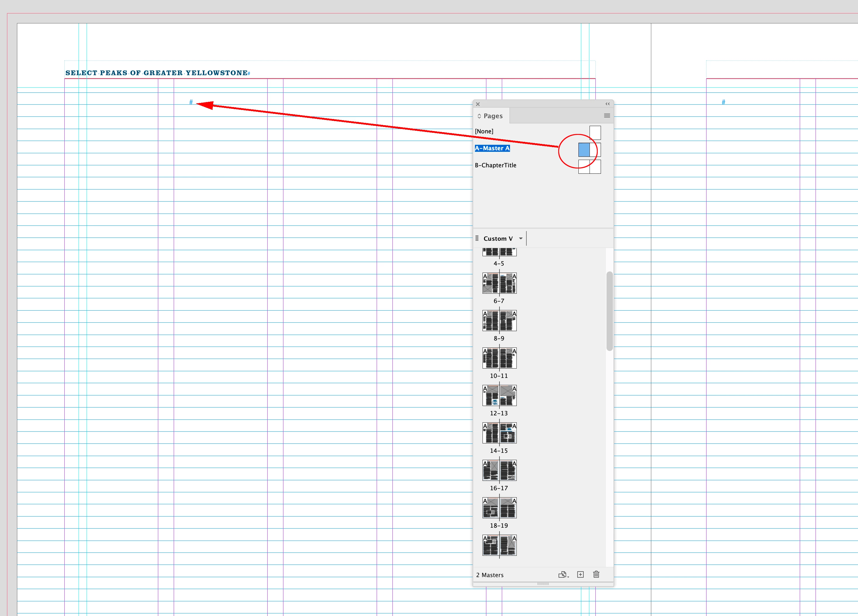858x616 pixels.
Task: Close the Pages panel with the X
Action: point(478,104)
